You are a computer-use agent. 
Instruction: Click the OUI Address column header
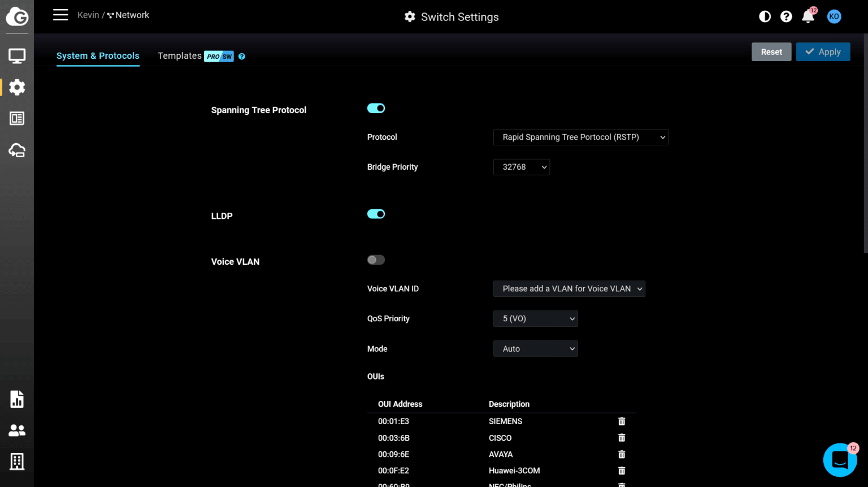(400, 404)
